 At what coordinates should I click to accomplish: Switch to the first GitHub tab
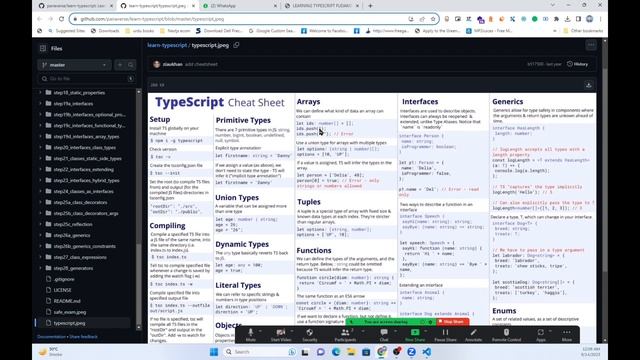click(x=76, y=6)
